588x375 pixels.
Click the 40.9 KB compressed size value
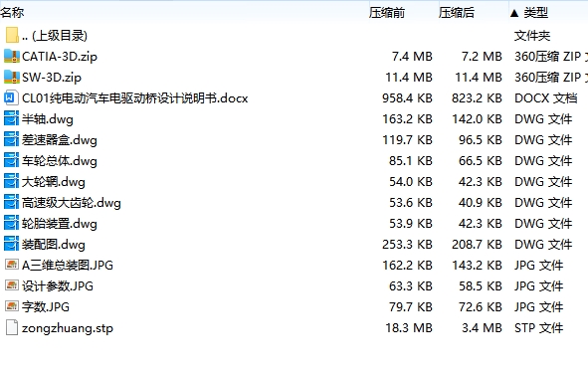tap(481, 203)
